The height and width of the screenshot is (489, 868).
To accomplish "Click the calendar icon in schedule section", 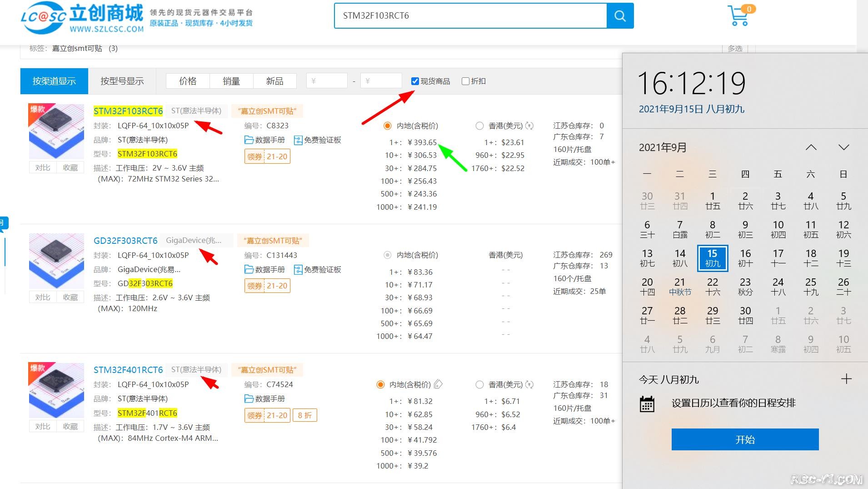I will (x=647, y=403).
